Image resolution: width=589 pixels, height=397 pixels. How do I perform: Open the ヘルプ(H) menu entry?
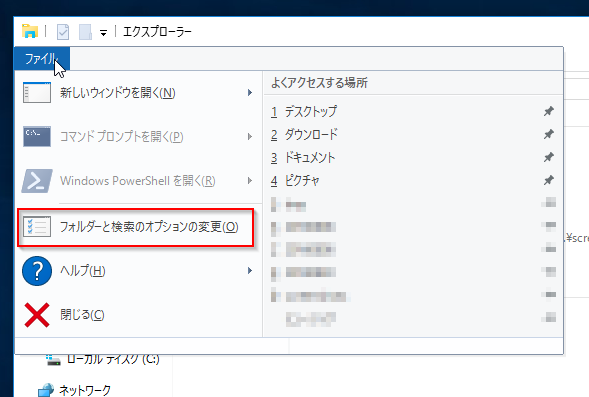click(138, 270)
